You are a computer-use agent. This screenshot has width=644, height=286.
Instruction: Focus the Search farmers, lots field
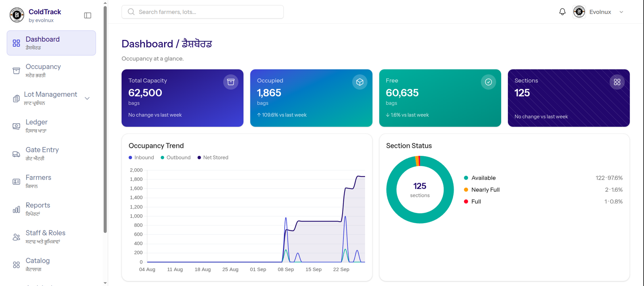pyautogui.click(x=202, y=12)
